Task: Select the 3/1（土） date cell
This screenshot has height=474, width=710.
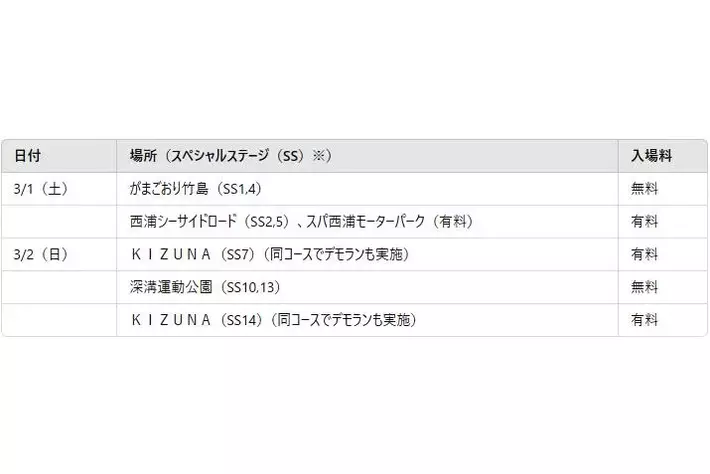Action: tap(41, 188)
